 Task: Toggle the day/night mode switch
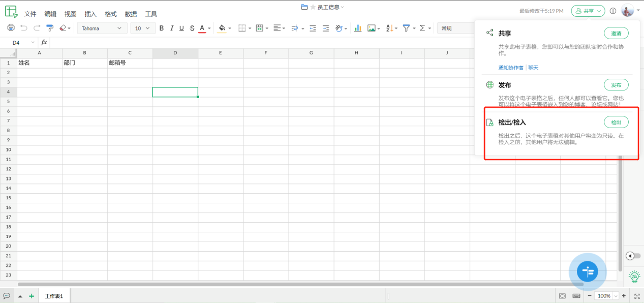[x=634, y=256]
